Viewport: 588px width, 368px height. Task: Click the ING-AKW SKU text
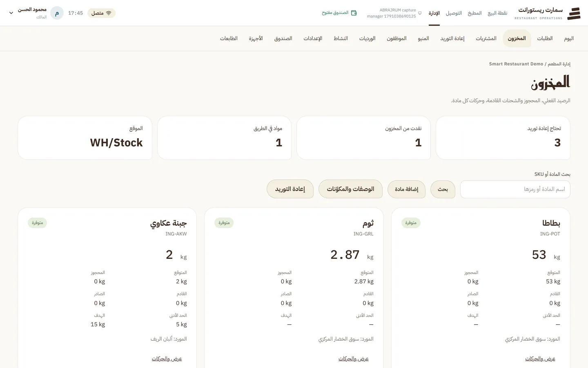pyautogui.click(x=176, y=234)
